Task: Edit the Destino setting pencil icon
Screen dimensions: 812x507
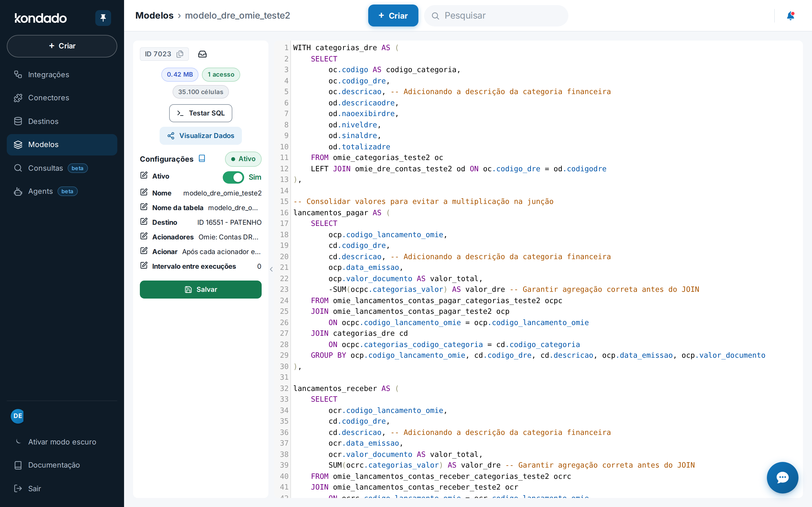Action: click(x=144, y=222)
